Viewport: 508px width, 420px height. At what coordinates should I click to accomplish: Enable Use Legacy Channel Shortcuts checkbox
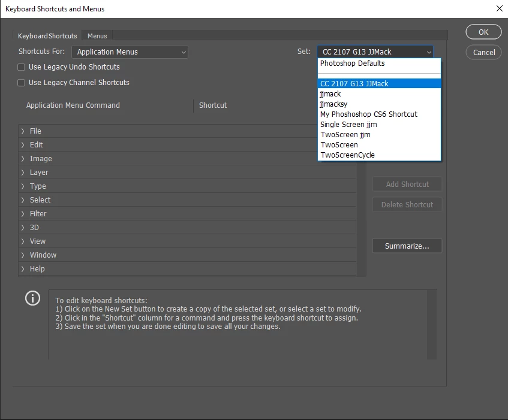point(21,83)
